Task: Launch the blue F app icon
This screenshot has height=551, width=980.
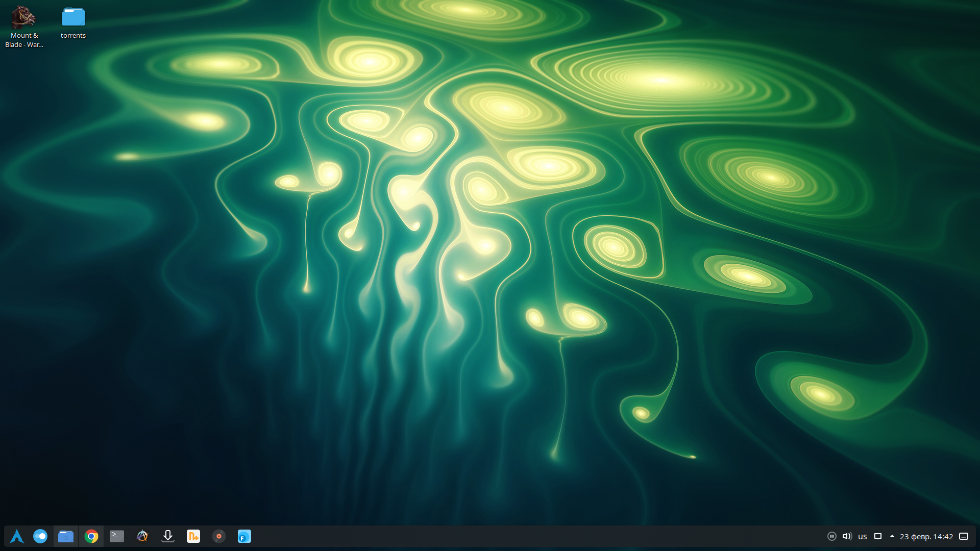Action: coord(244,536)
